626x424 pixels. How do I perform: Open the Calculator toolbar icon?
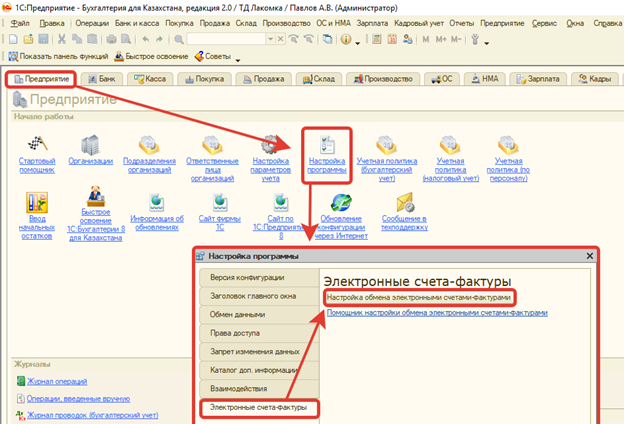(376, 39)
